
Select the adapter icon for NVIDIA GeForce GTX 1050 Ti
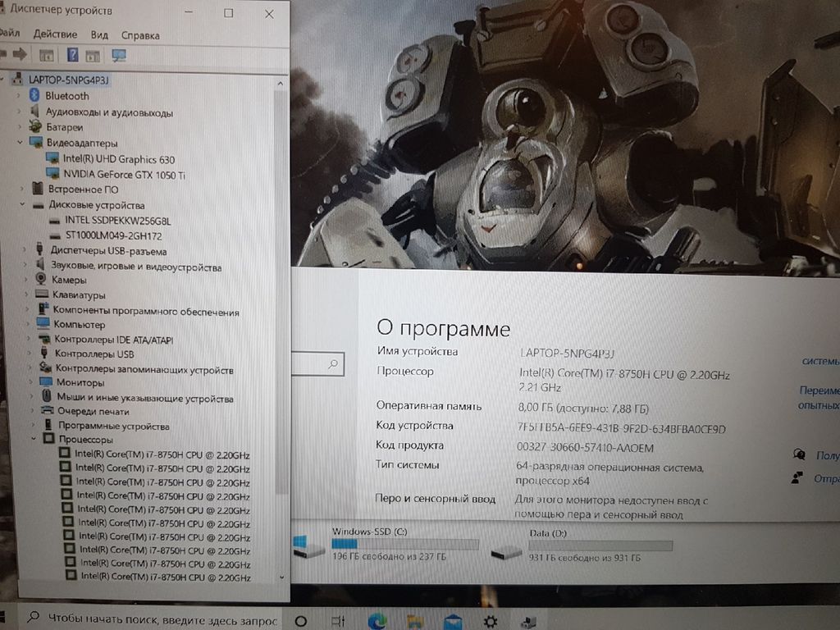pos(53,174)
